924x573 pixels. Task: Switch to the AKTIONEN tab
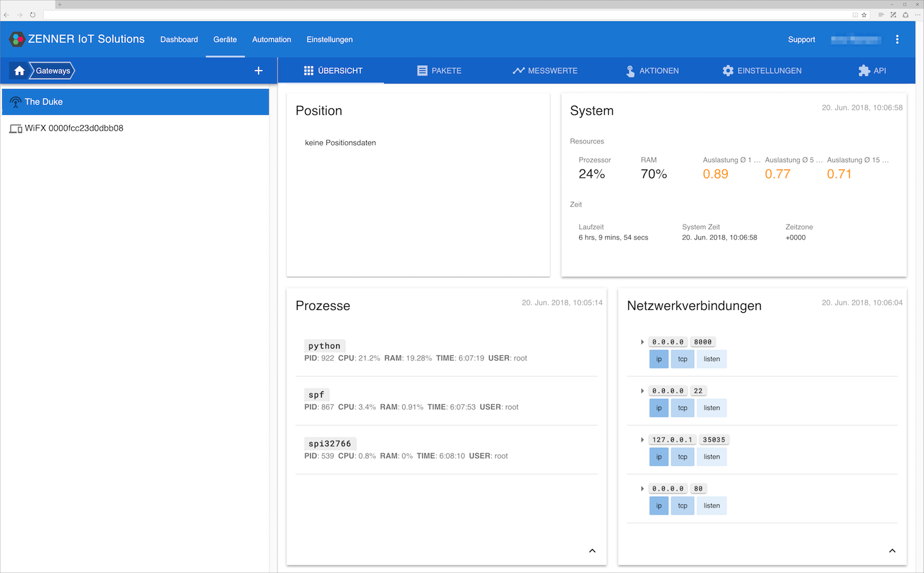653,70
